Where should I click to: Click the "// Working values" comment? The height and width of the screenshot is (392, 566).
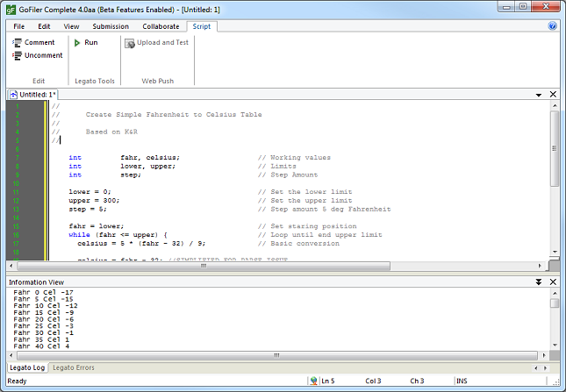(x=294, y=158)
